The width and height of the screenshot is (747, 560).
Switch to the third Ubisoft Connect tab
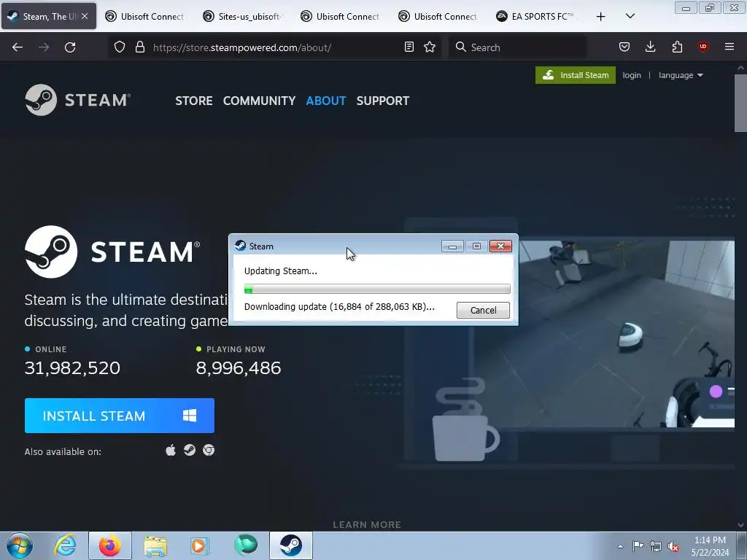pyautogui.click(x=438, y=17)
